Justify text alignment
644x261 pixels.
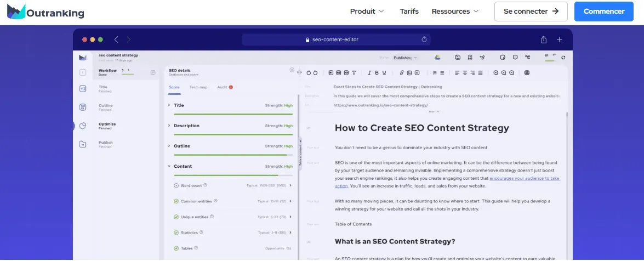tap(480, 73)
